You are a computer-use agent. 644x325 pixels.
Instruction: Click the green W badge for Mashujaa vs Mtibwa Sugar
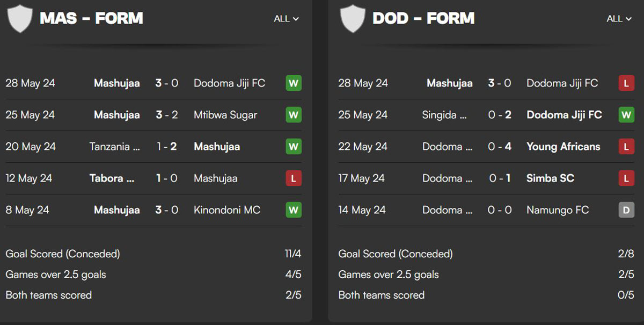coord(294,115)
